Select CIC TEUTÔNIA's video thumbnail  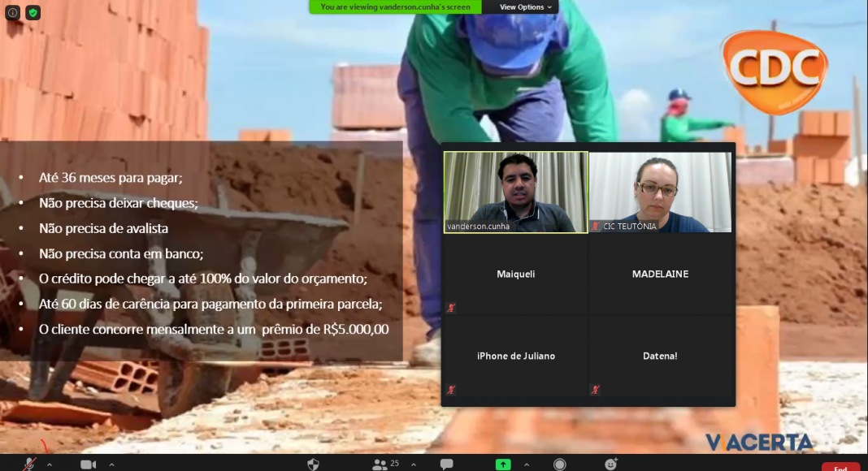click(x=660, y=192)
